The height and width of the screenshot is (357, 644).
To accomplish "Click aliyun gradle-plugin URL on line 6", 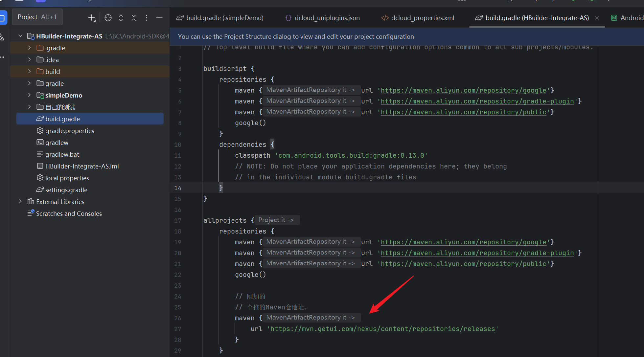I will click(x=477, y=101).
